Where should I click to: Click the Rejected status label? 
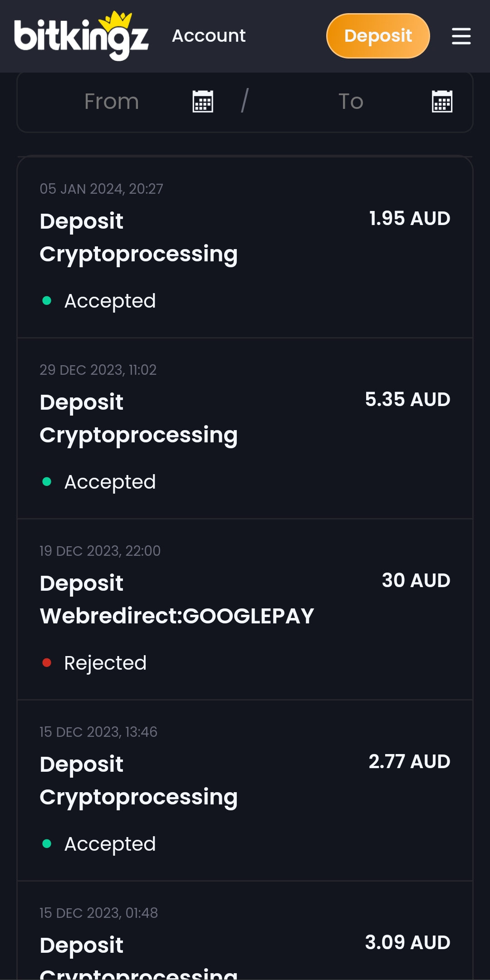105,663
